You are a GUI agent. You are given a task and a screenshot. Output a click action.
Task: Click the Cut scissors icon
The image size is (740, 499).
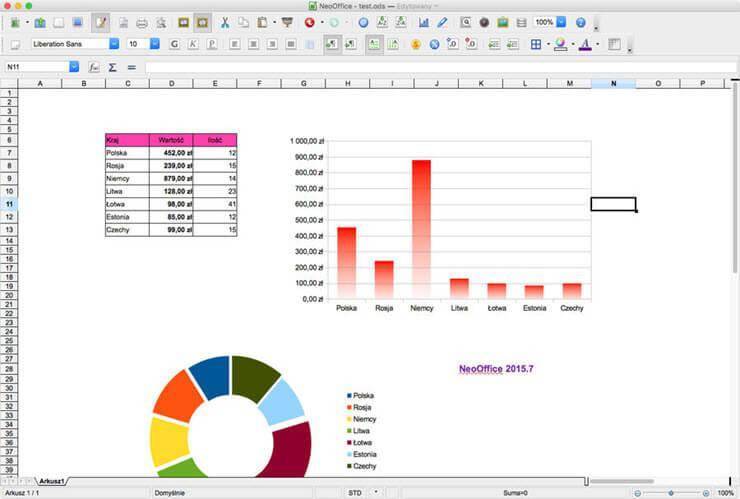(224, 22)
